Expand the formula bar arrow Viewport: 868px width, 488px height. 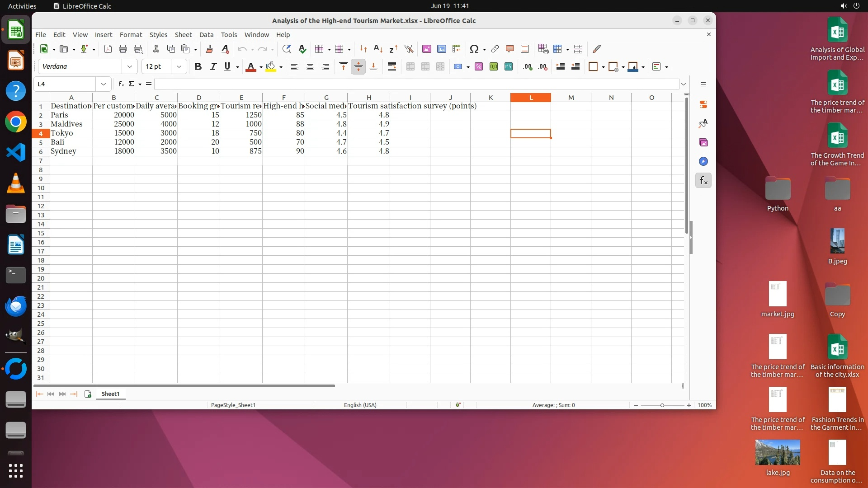pos(684,84)
